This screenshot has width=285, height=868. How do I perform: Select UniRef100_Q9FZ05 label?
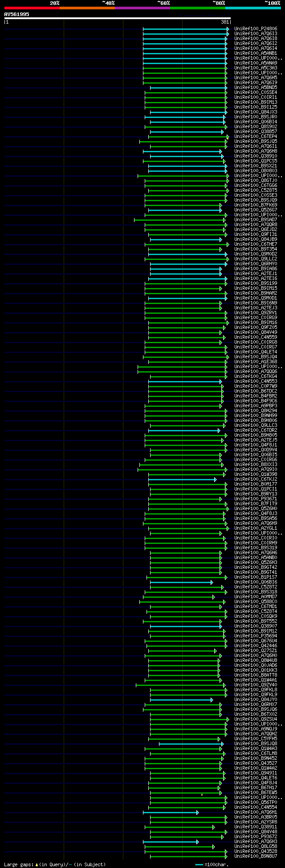(256, 327)
